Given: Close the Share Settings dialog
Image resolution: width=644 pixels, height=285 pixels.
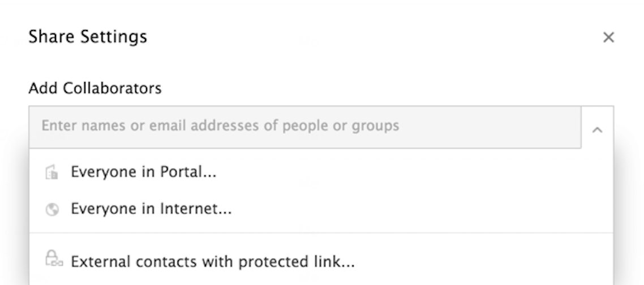Looking at the screenshot, I should pyautogui.click(x=608, y=38).
